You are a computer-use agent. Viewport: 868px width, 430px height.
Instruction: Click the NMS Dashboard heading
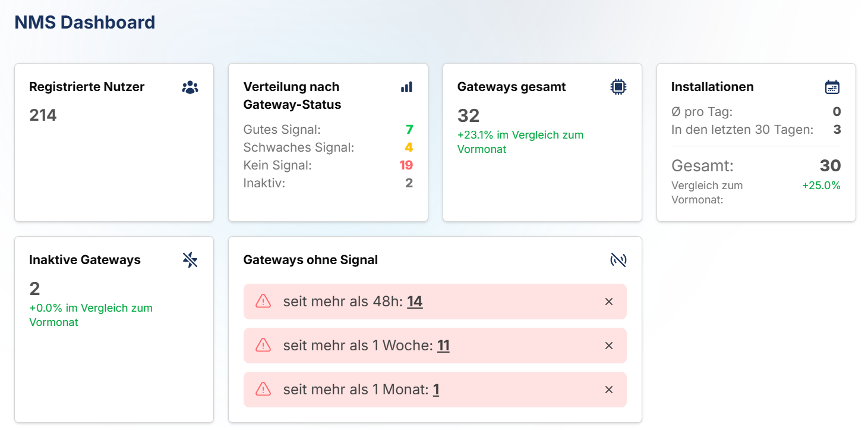[x=85, y=23]
